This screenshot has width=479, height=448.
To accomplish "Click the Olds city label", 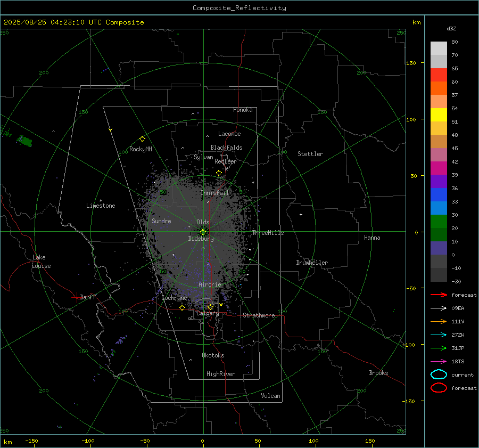I will click(x=203, y=222).
